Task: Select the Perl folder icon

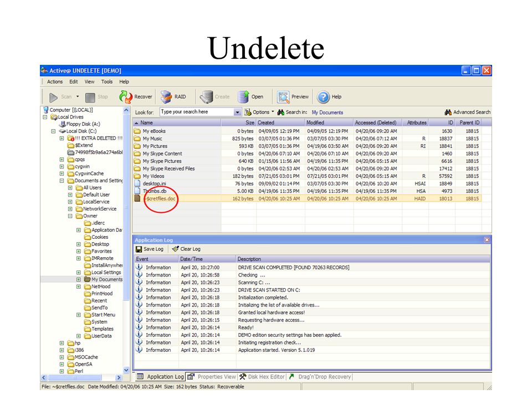Action: [70, 371]
